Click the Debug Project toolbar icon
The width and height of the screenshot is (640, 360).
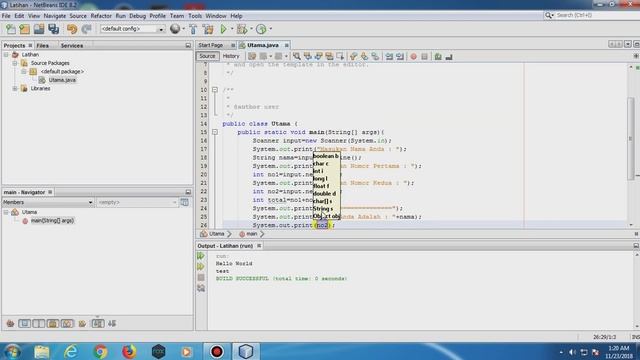(242, 29)
